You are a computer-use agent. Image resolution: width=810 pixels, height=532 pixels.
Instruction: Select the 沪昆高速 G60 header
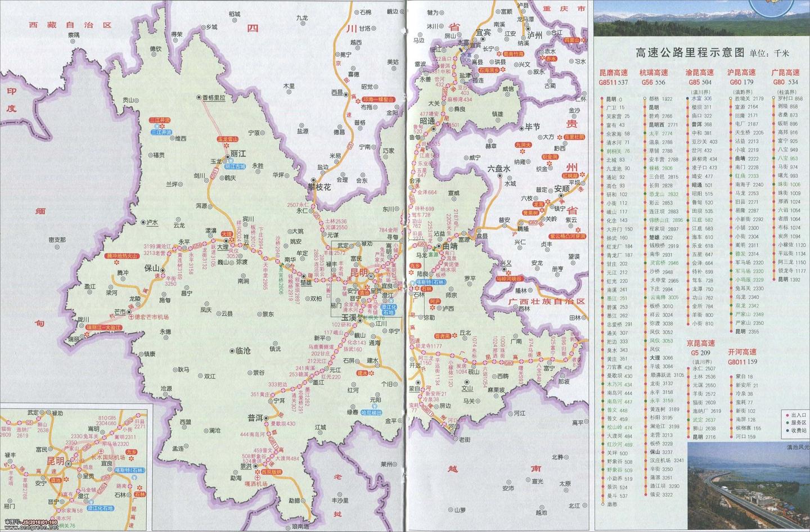click(741, 72)
